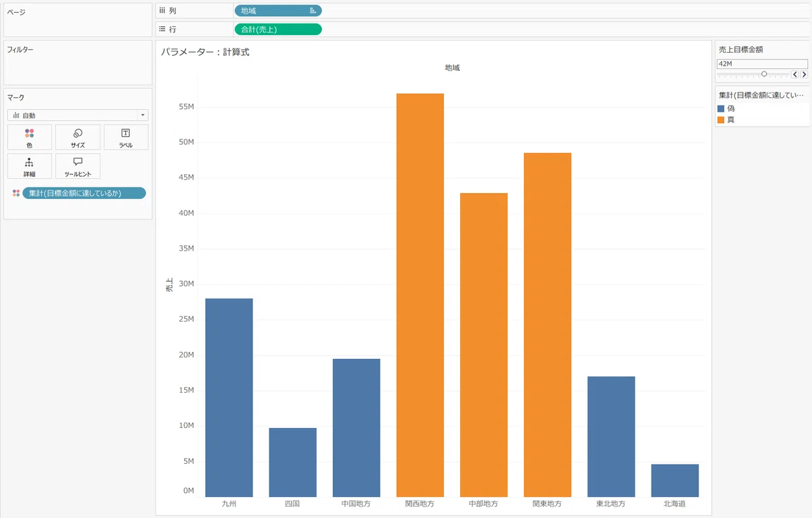Click the 30M axis tick label

[x=187, y=284]
